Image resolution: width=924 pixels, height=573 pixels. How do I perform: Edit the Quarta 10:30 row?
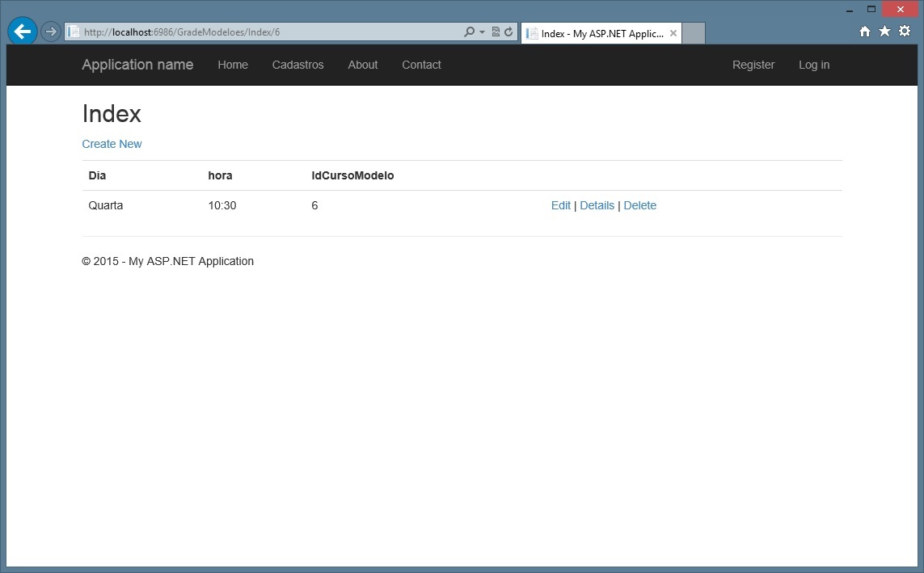click(x=560, y=205)
